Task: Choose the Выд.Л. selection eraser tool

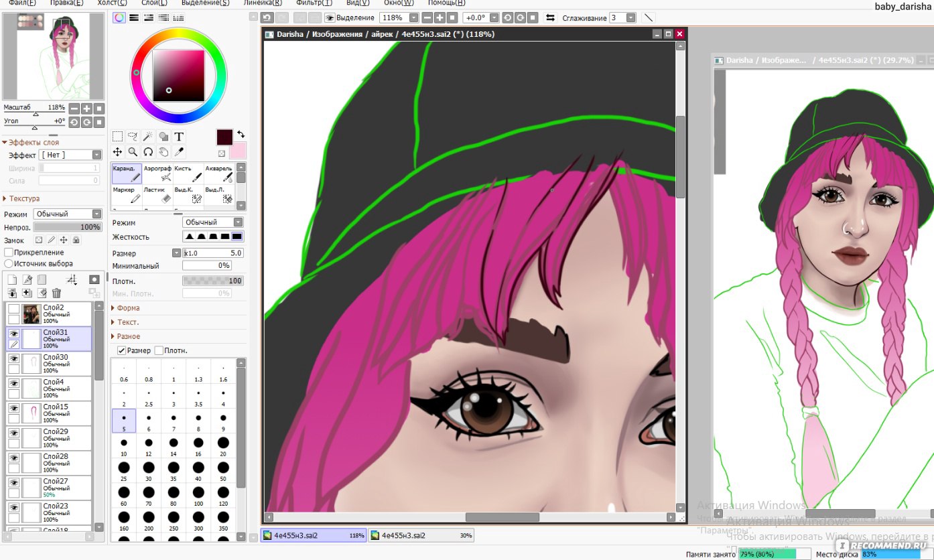Action: coord(219,195)
